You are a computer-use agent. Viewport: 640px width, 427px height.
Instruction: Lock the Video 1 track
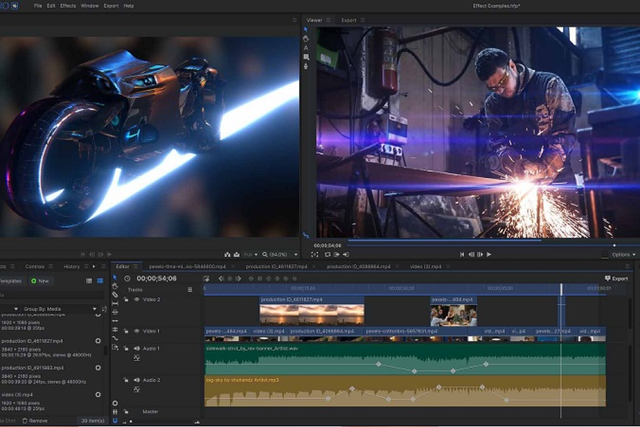coord(126,331)
